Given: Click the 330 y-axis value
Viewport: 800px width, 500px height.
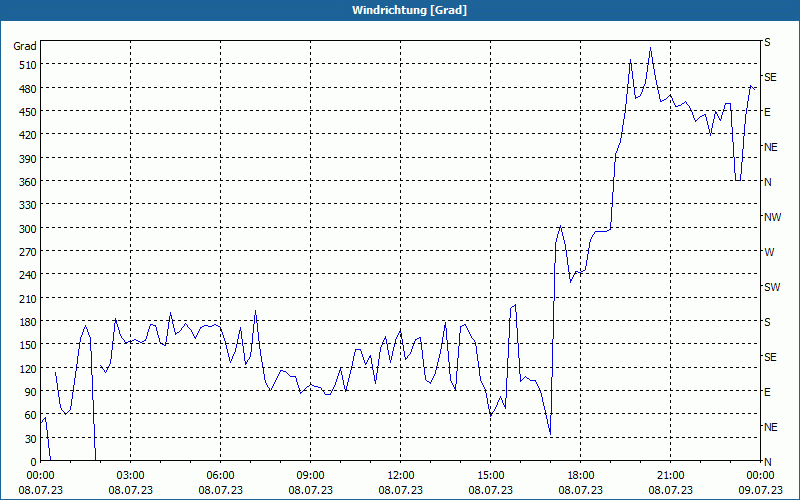Looking at the screenshot, I should (x=28, y=205).
